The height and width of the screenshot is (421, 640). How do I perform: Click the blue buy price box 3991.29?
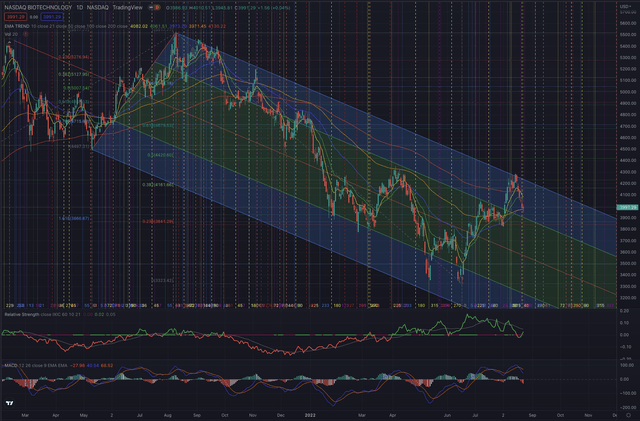click(51, 17)
